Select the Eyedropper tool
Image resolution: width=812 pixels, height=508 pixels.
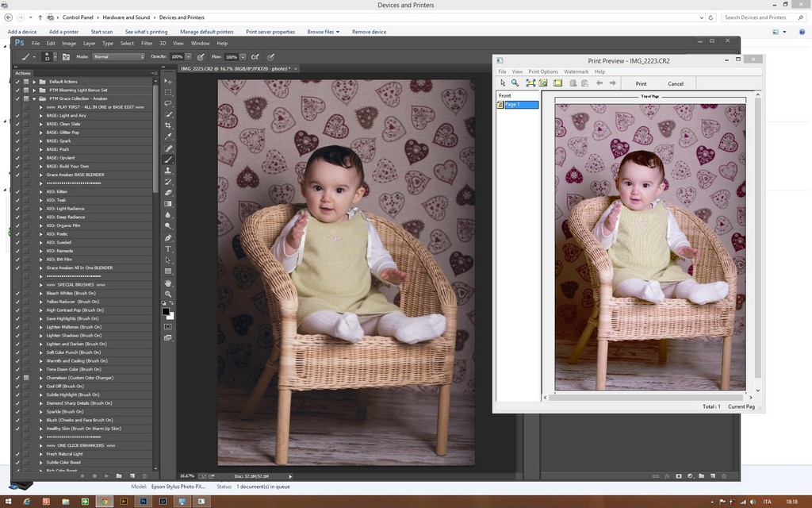[x=168, y=137]
